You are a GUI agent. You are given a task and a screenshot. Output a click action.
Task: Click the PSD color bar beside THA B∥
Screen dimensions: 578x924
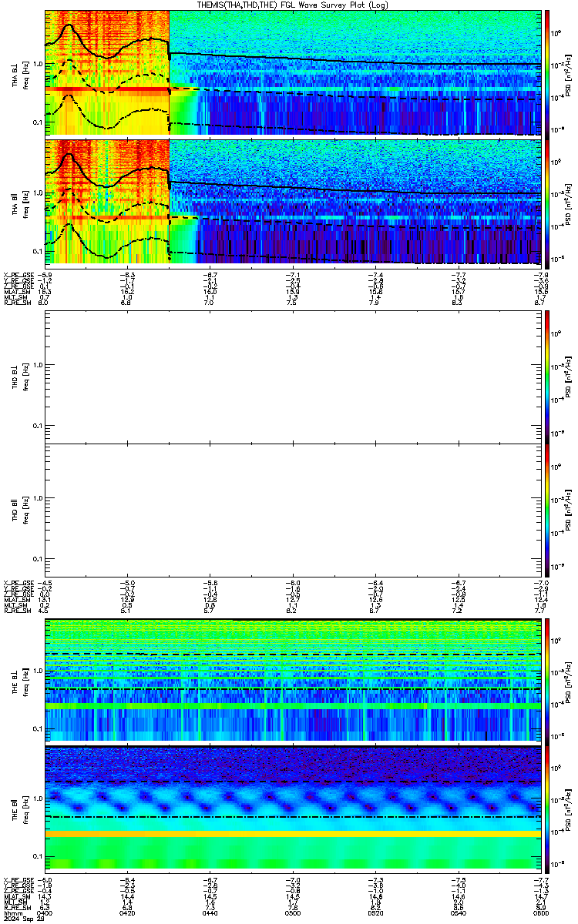(546, 202)
